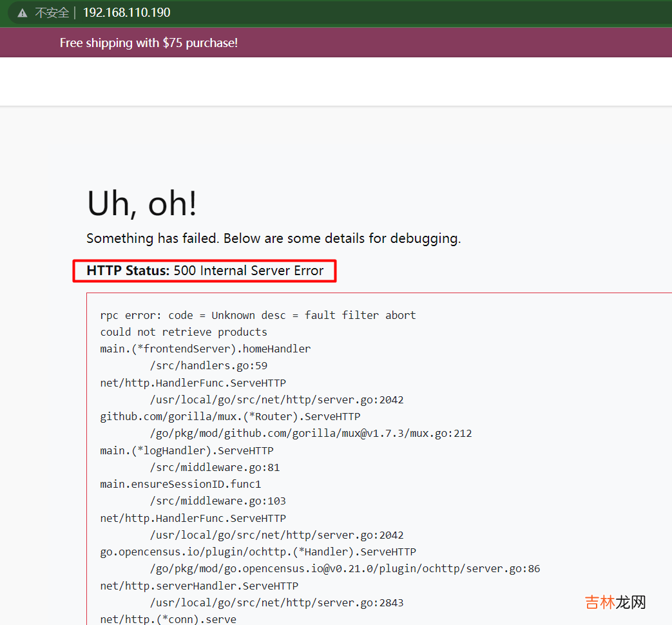Click the "吉林龙网" watermark logo
Image resolution: width=672 pixels, height=625 pixels.
click(x=615, y=602)
